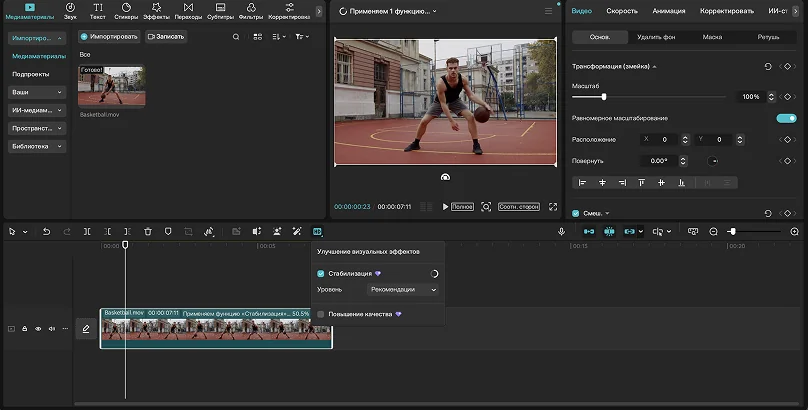
Task: Click the play button in preview
Action: click(445, 207)
